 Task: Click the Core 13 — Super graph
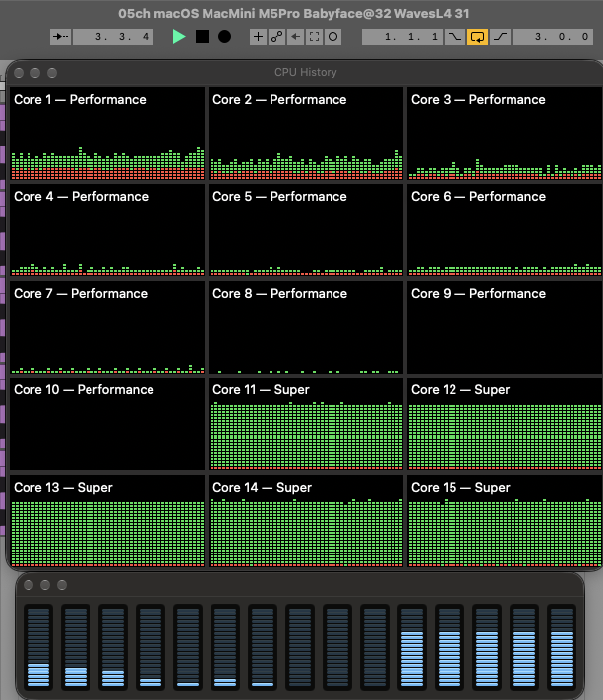(x=107, y=521)
